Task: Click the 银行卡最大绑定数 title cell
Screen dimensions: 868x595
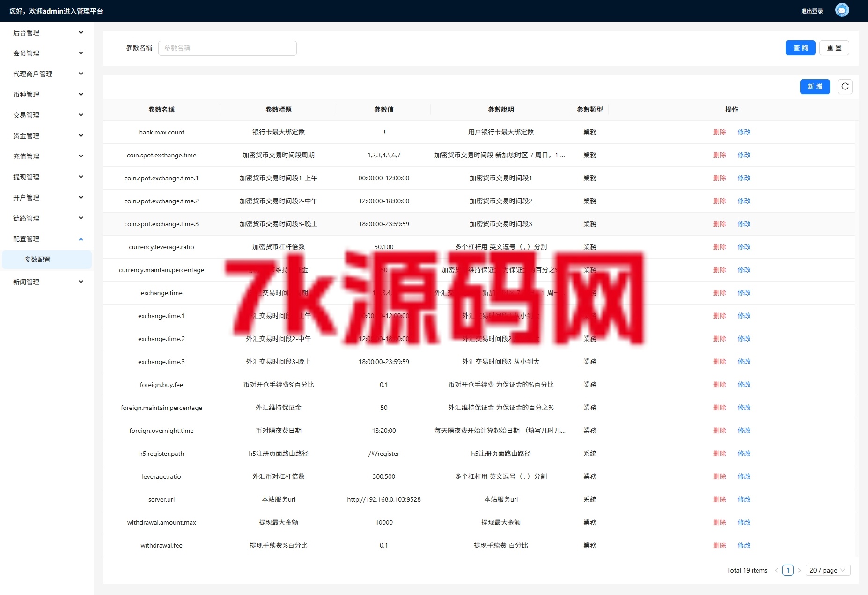Action: pyautogui.click(x=279, y=132)
